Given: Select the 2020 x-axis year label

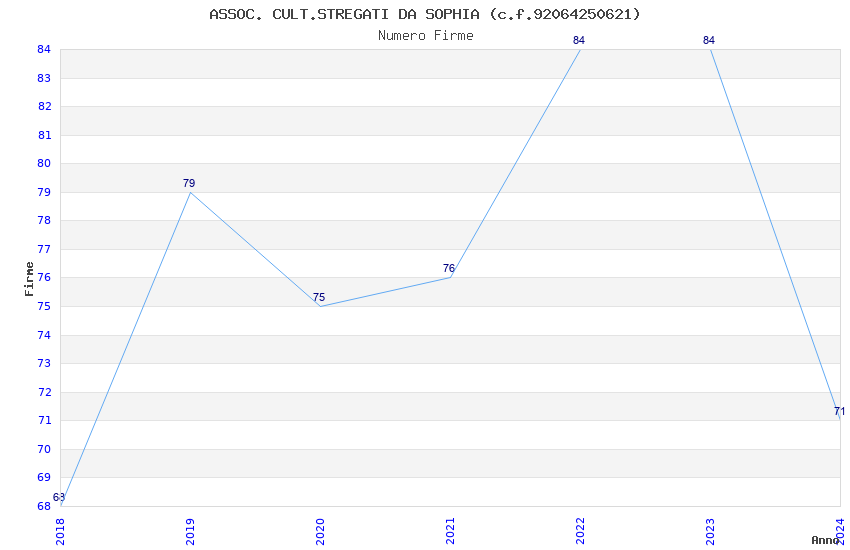Looking at the screenshot, I should 320,531.
